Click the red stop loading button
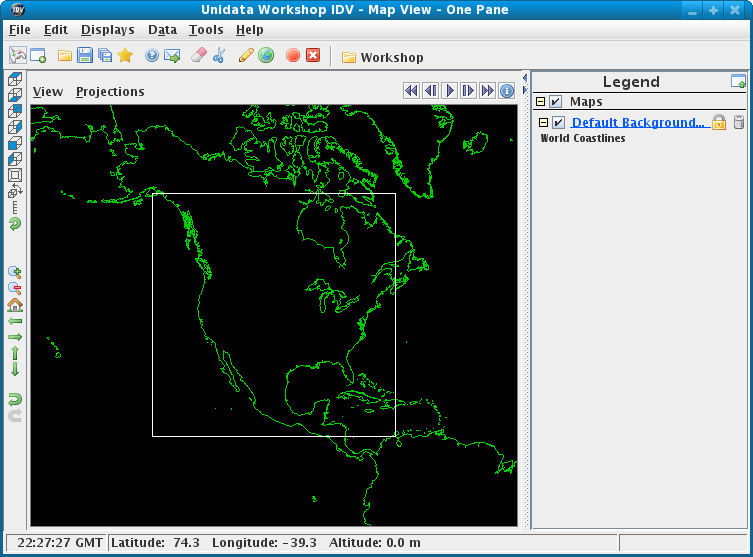 pos(293,56)
